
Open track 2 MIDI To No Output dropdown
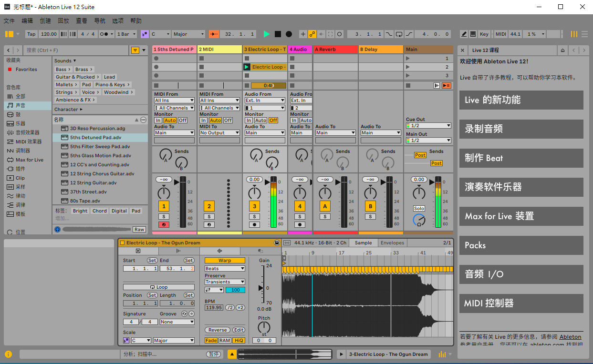219,133
